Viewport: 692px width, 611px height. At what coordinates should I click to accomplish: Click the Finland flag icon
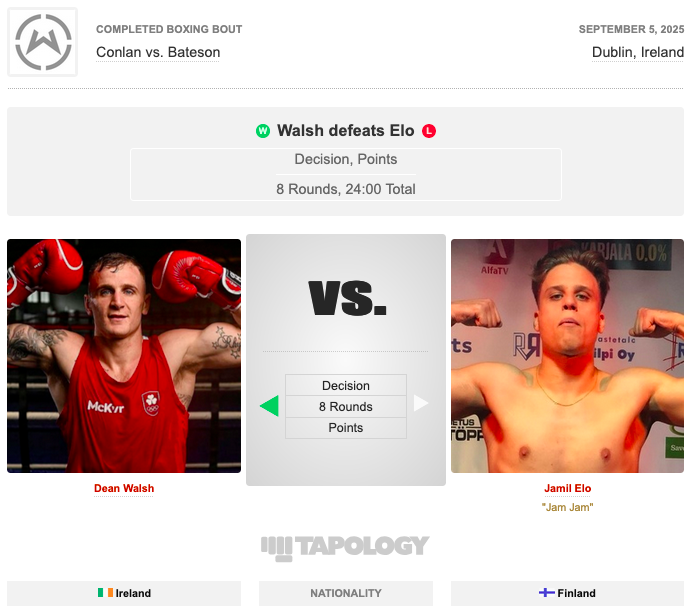(547, 592)
